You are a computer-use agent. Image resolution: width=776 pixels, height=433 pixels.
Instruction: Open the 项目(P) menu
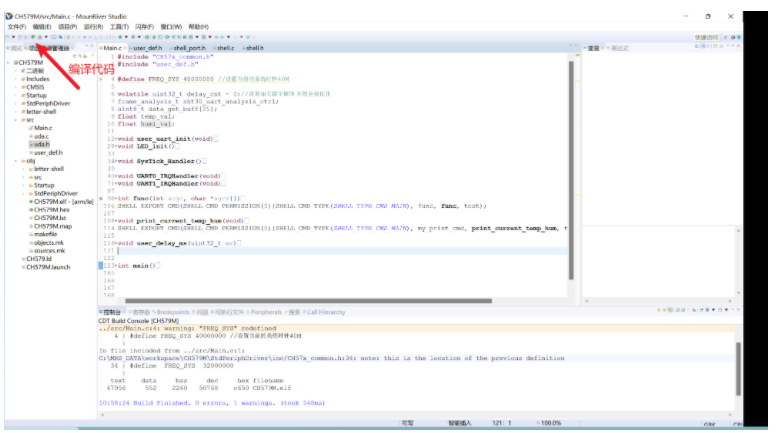click(67, 27)
